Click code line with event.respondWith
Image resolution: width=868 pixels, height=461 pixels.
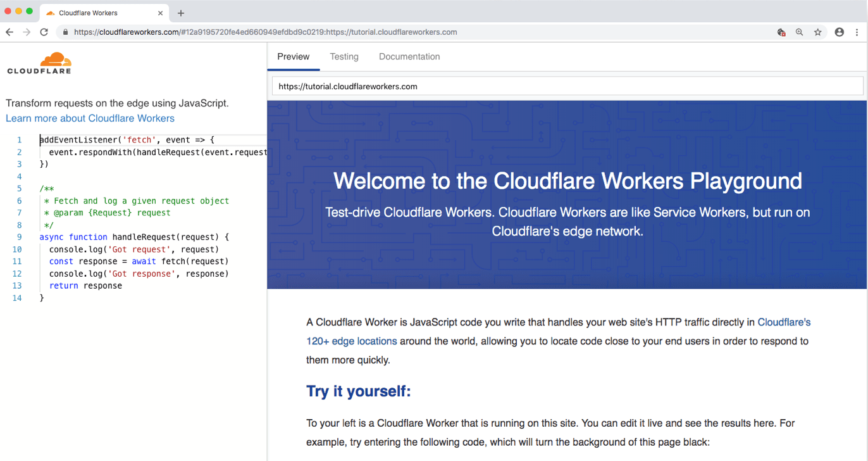158,152
